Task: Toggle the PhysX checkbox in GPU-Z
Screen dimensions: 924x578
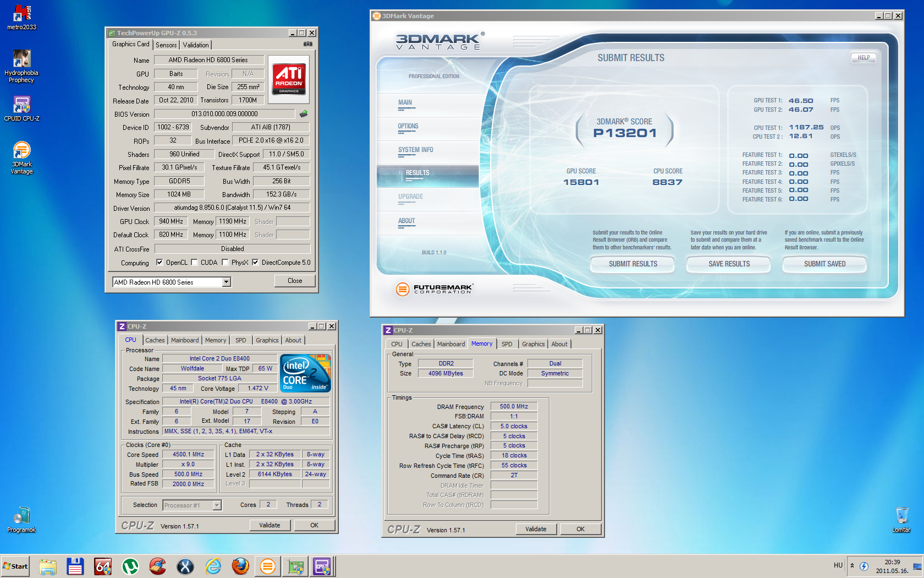Action: pyautogui.click(x=225, y=262)
